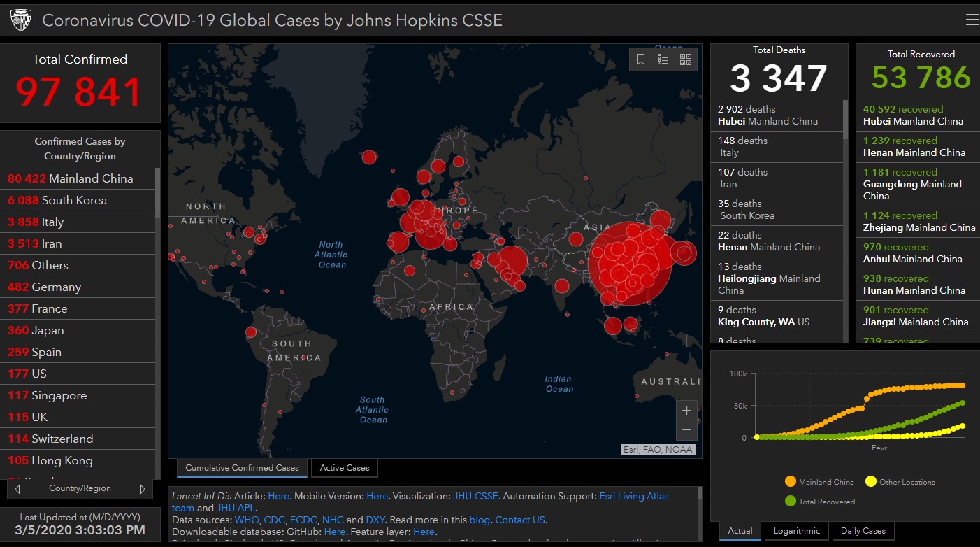Select UK row with 115 cases

(78, 417)
